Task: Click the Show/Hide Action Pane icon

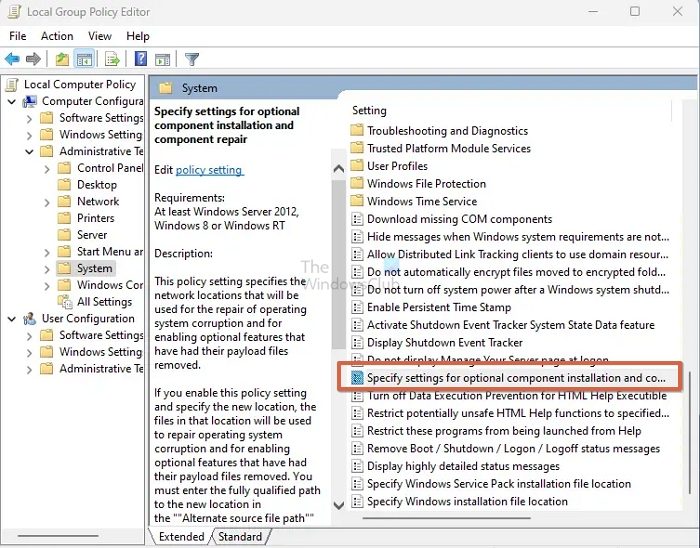Action: pyautogui.click(x=160, y=59)
